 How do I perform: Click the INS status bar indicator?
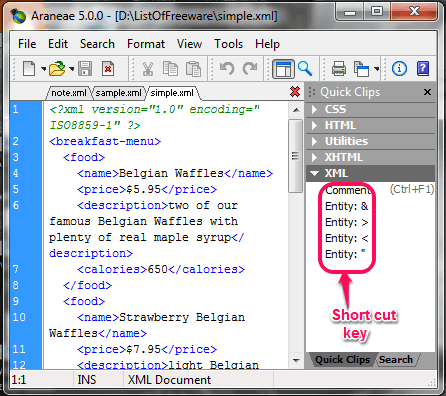pyautogui.click(x=87, y=380)
